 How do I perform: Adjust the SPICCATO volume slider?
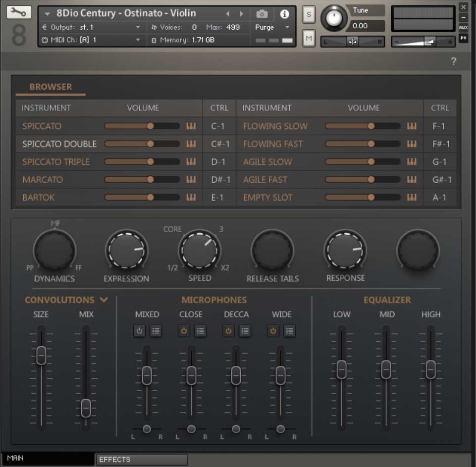coord(142,126)
